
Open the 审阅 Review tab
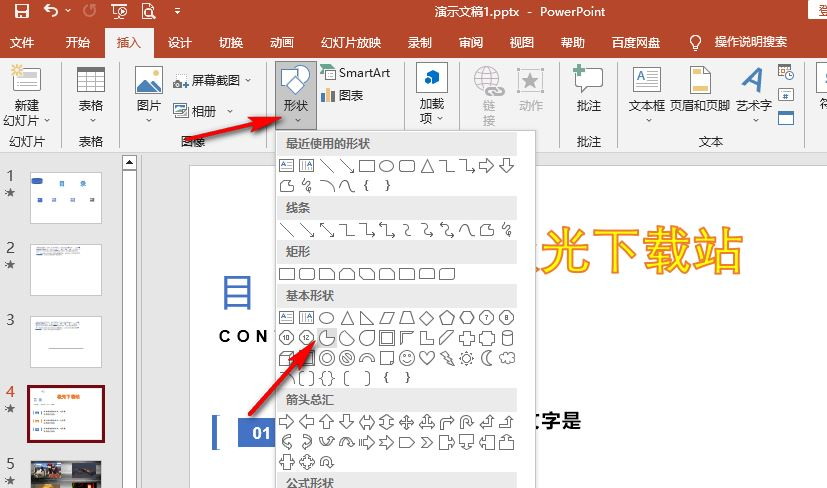pos(470,42)
